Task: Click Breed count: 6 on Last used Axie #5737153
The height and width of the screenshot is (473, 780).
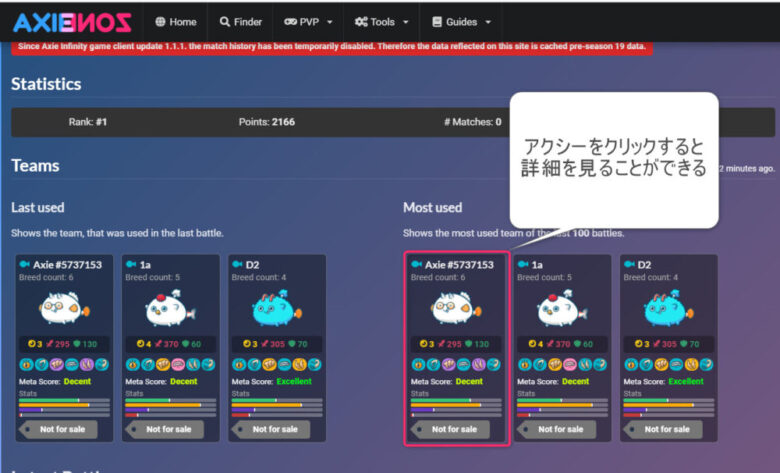Action: pyautogui.click(x=46, y=277)
